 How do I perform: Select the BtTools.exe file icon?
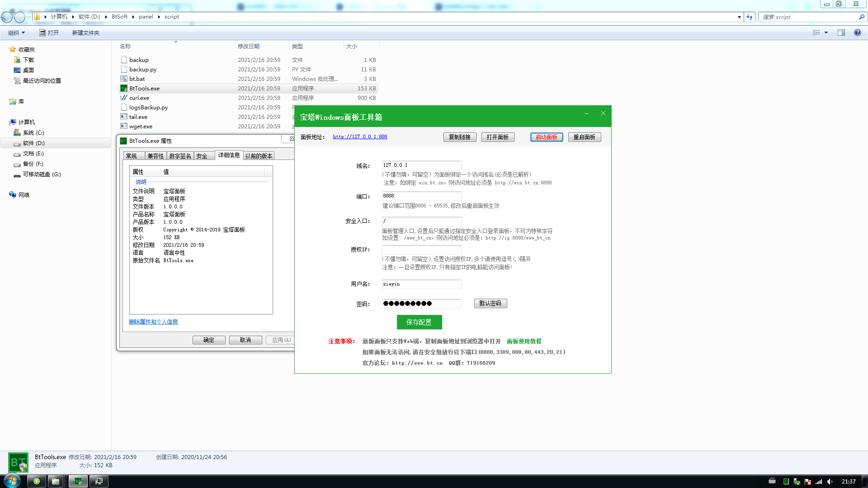tap(124, 89)
